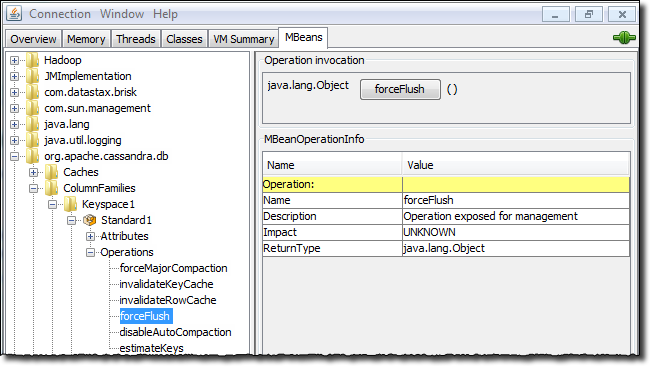Invoke the forceFlush operation button

point(400,89)
